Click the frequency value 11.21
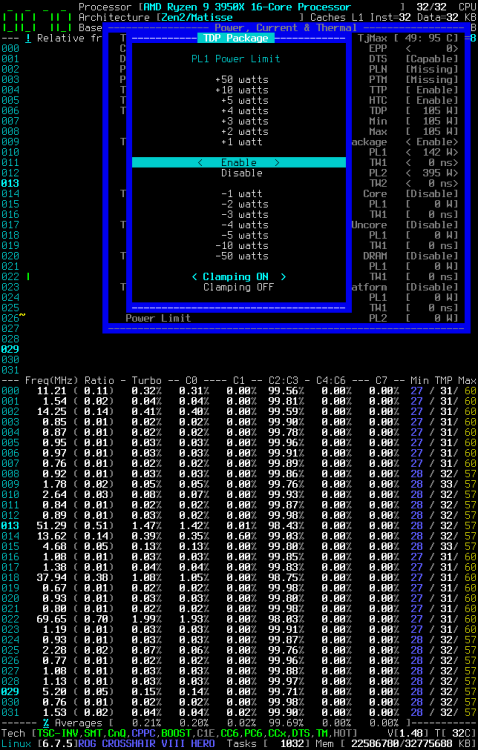 pyautogui.click(x=51, y=391)
